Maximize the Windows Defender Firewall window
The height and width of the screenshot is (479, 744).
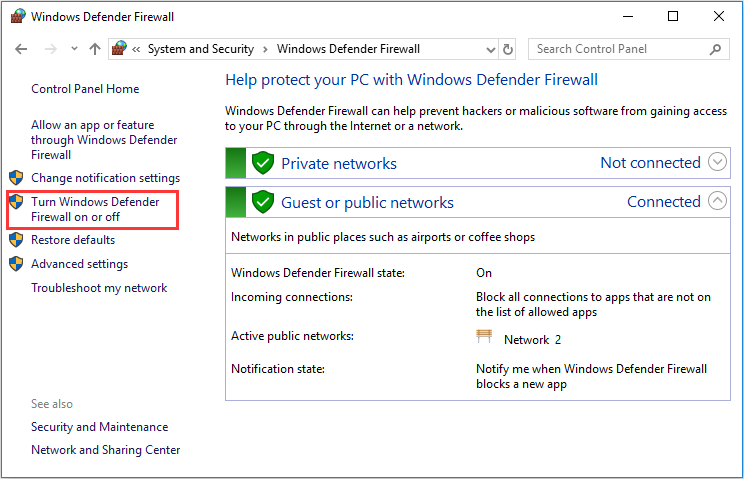pyautogui.click(x=673, y=16)
